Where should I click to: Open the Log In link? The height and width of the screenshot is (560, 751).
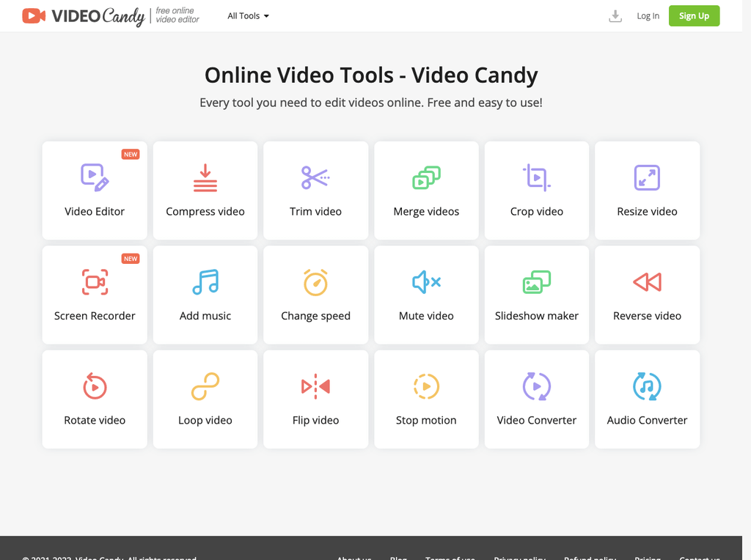coord(648,15)
